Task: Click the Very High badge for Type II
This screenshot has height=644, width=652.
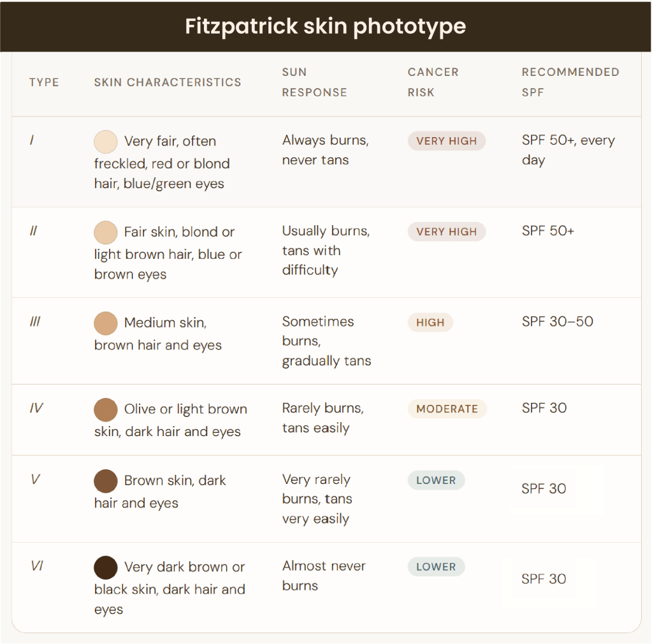Action: pos(446,232)
